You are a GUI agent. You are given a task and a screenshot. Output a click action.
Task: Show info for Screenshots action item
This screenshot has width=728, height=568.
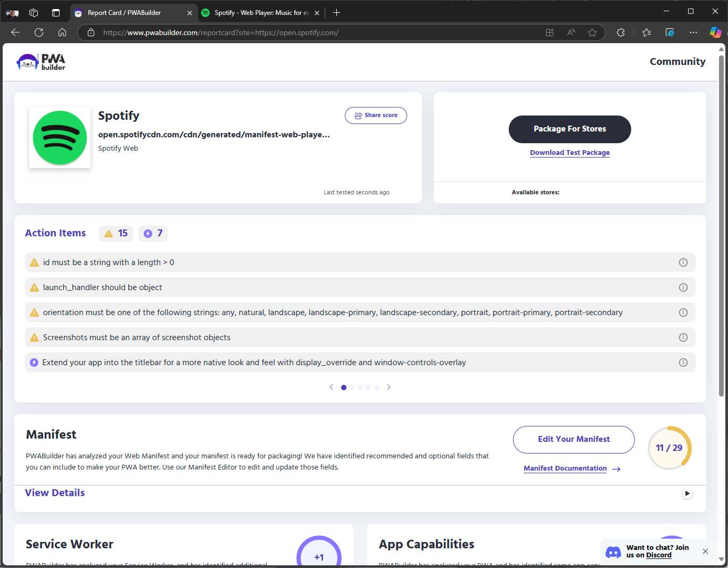(683, 337)
